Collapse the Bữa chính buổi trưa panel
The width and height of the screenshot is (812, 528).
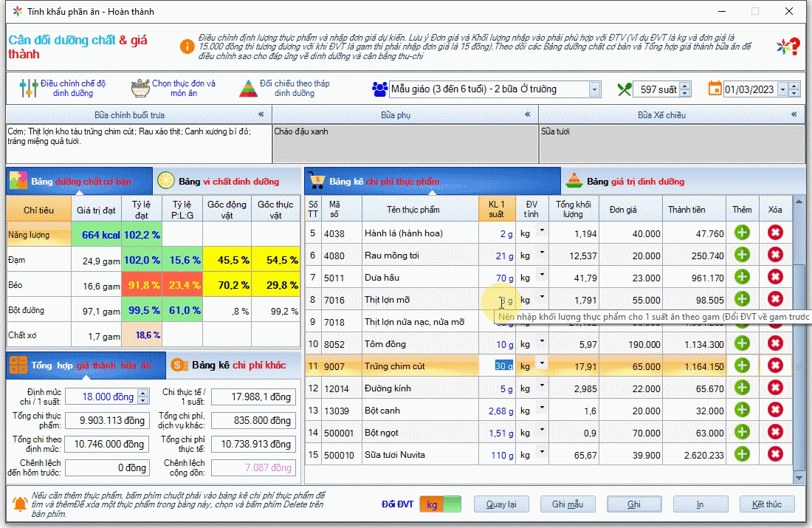click(261, 114)
